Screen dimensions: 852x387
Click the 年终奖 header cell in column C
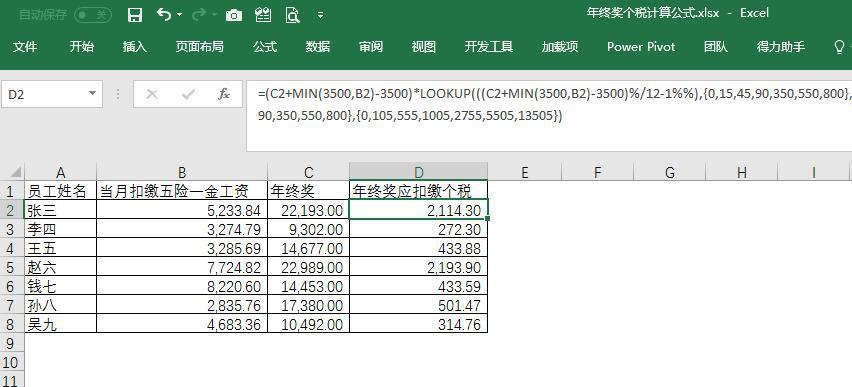[309, 191]
